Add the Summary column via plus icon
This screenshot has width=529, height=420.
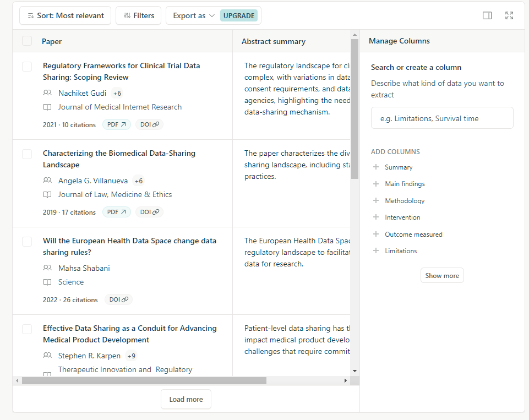point(376,167)
